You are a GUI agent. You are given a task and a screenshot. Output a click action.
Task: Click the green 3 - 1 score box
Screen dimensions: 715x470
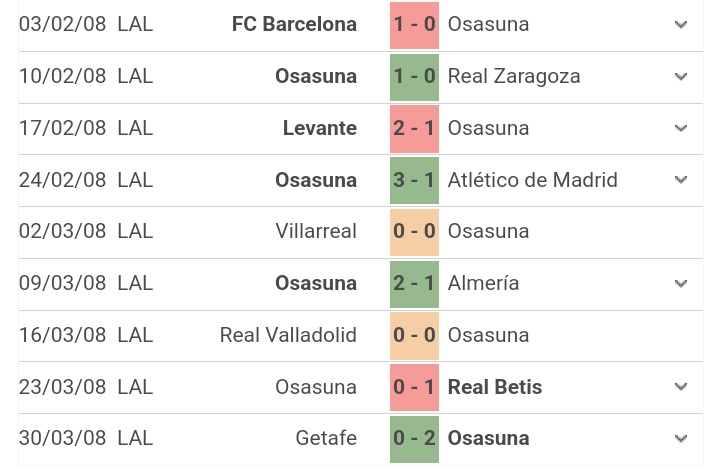414,180
